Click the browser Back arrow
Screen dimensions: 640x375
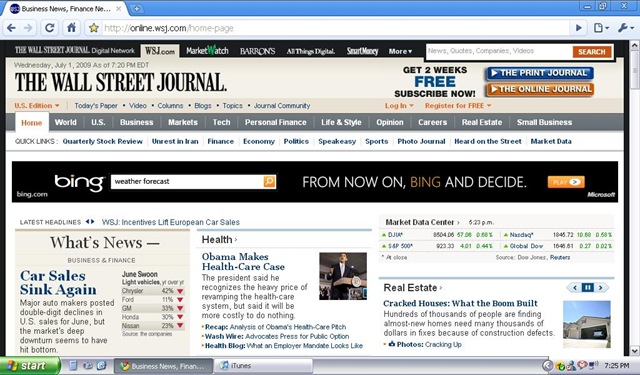click(11, 28)
